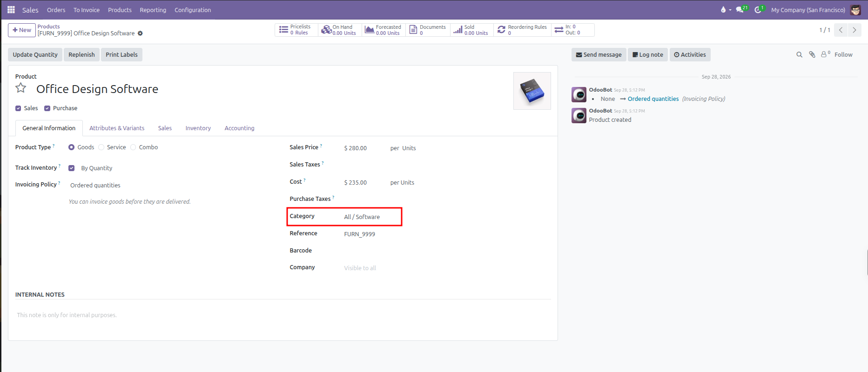The width and height of the screenshot is (868, 372).
Task: Open user avatar menu in navbar
Action: tap(855, 10)
